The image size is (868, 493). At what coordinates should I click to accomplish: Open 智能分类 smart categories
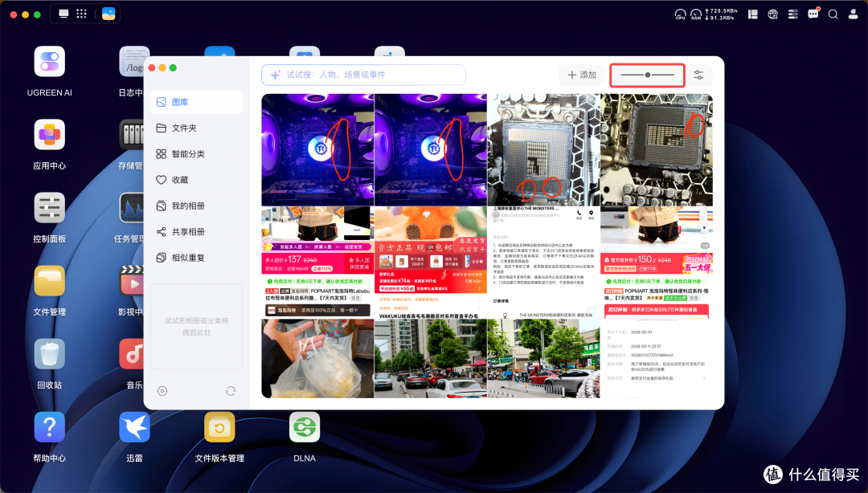[197, 154]
